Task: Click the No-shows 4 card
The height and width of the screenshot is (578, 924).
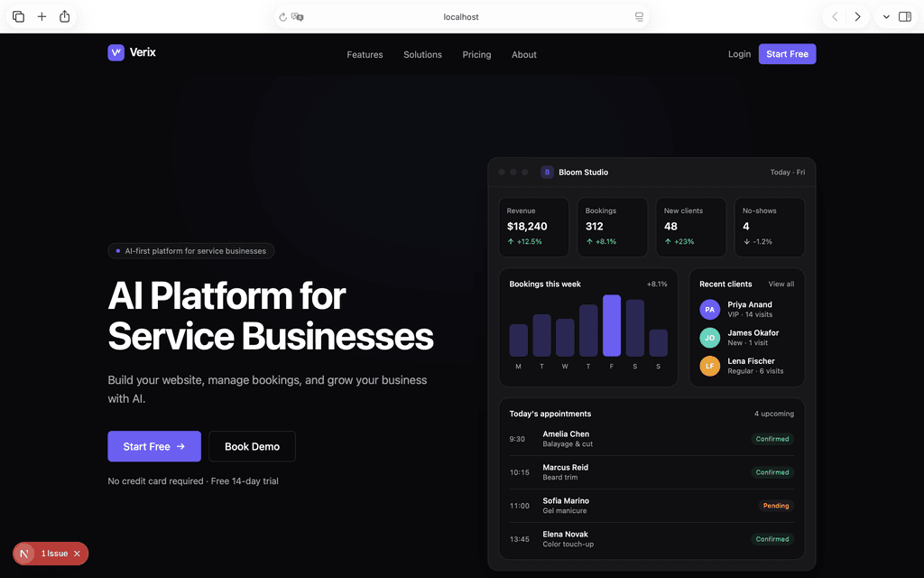Action: click(770, 227)
